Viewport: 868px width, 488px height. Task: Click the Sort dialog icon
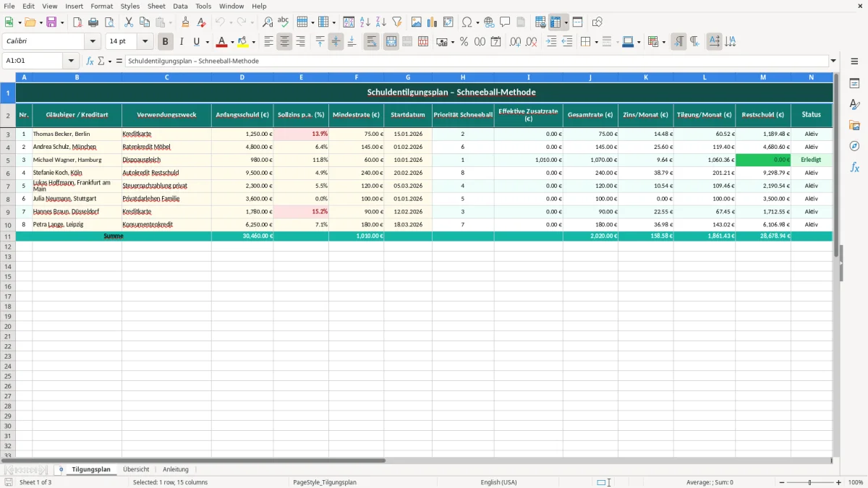[x=349, y=22]
